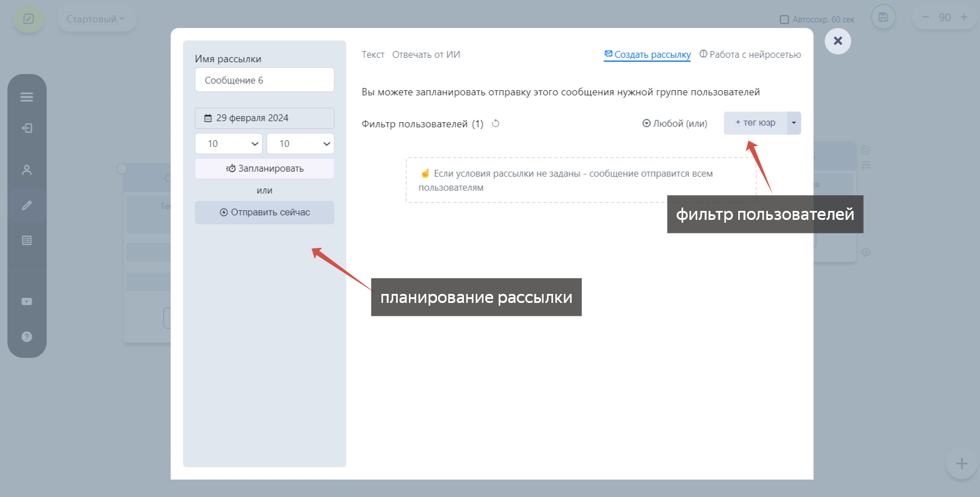Click the gear settings icon behind dialog
Image resolution: width=980 pixels, height=497 pixels.
[x=866, y=150]
